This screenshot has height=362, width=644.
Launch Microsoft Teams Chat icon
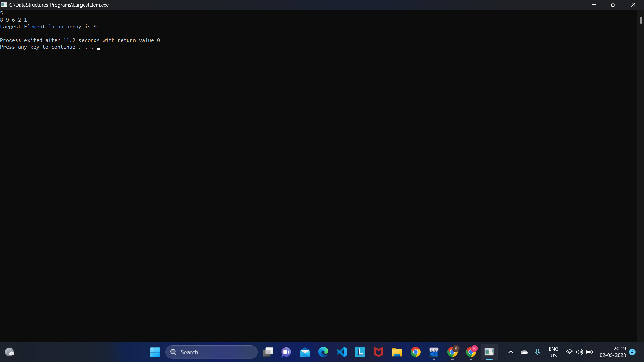[286, 352]
